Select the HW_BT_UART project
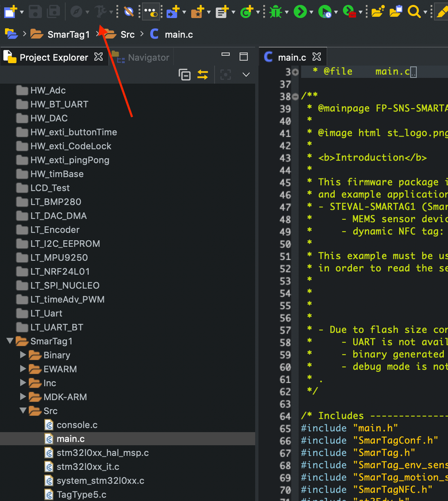The width and height of the screenshot is (448, 501). point(59,104)
